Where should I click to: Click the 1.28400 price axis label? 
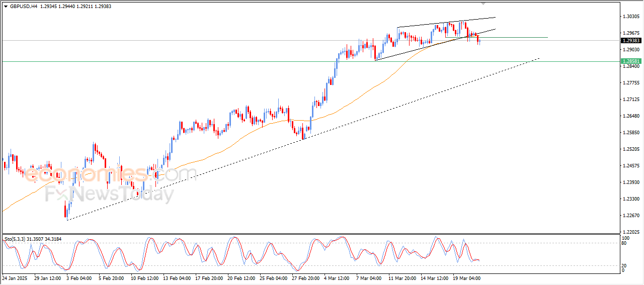(631, 66)
